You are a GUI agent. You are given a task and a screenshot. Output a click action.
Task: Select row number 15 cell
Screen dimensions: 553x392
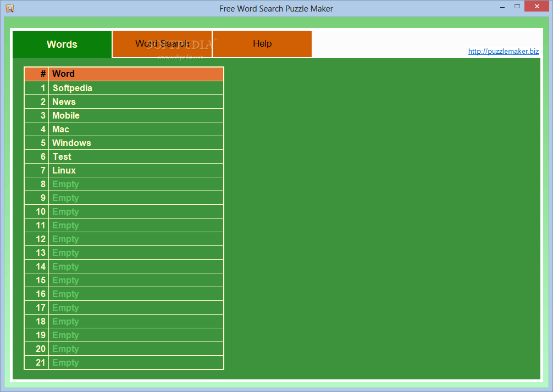coord(37,280)
